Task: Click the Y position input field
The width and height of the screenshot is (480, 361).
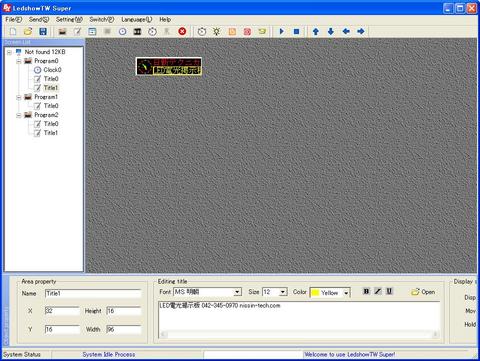Action: (x=62, y=329)
